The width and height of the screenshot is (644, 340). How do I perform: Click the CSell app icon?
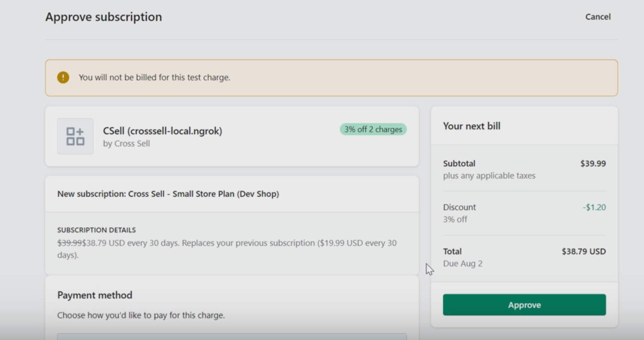[75, 136]
